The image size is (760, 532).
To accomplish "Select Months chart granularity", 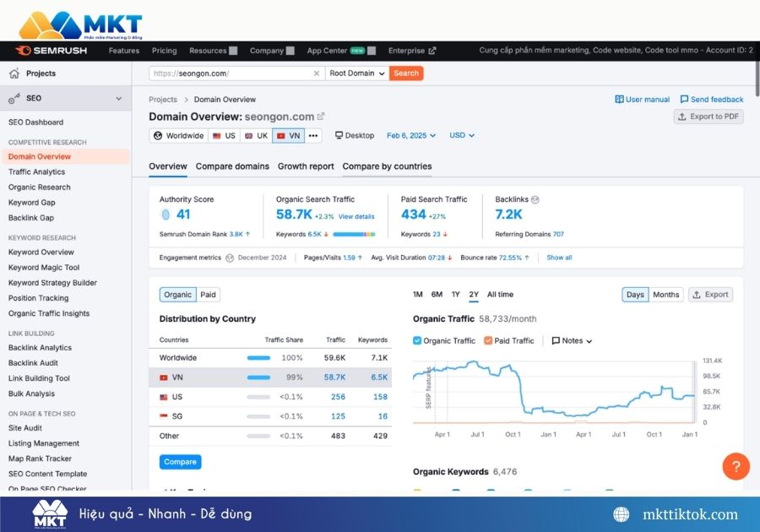I will pyautogui.click(x=666, y=295).
